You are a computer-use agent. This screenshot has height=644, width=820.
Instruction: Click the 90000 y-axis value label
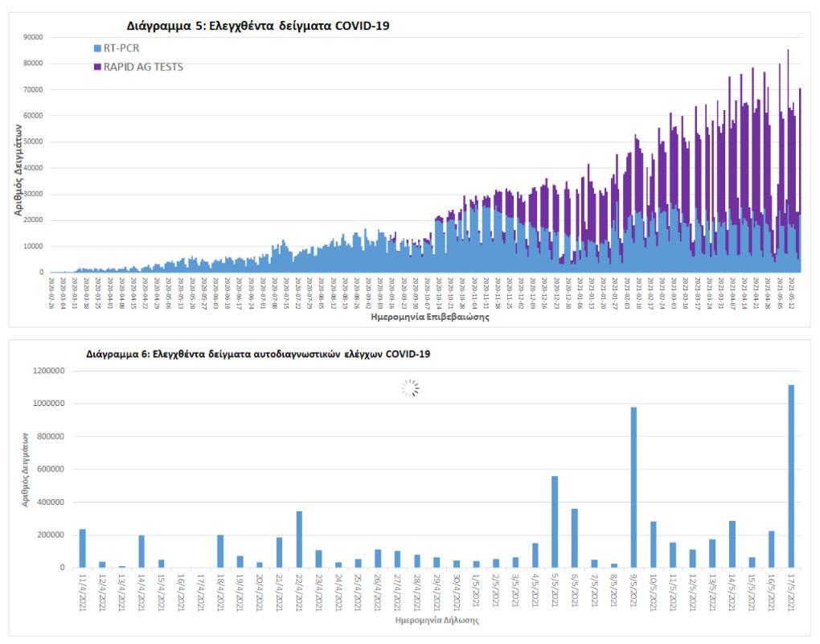pyautogui.click(x=33, y=37)
